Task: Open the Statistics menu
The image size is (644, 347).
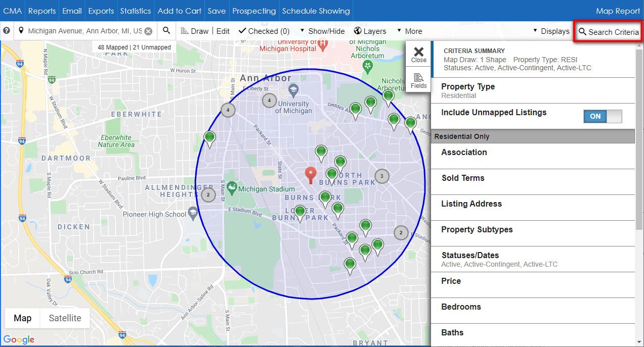Action: 135,11
